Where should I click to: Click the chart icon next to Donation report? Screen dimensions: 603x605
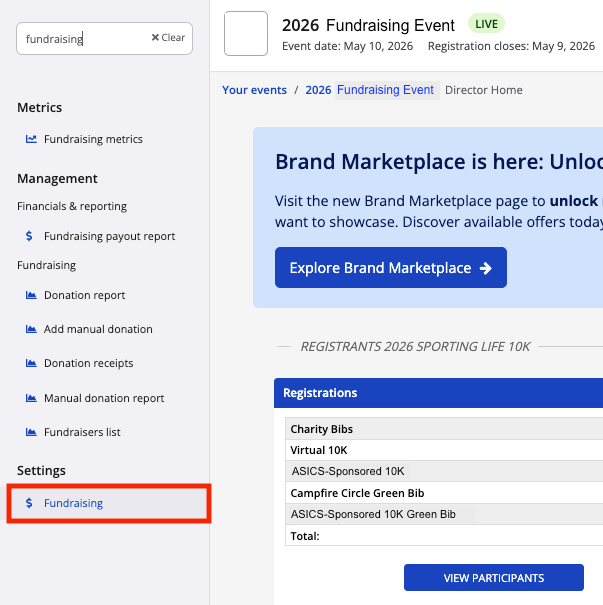[x=30, y=296]
